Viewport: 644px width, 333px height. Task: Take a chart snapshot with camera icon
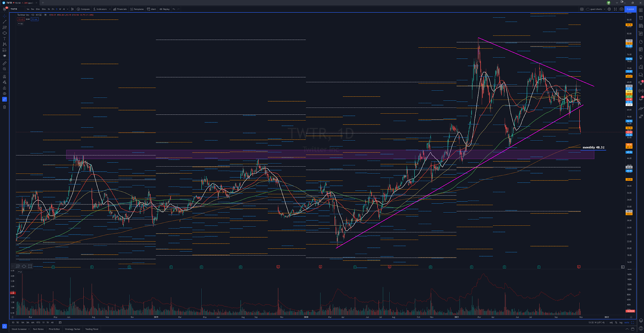click(621, 9)
